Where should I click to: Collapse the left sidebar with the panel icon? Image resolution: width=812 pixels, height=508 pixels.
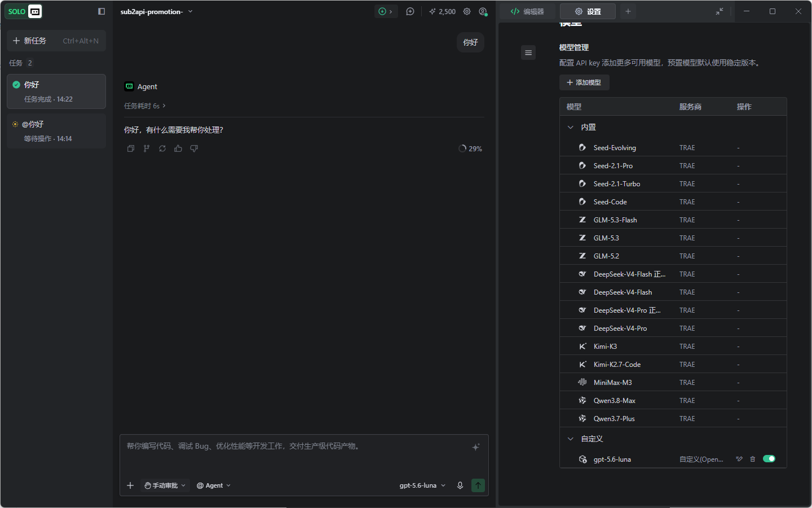101,11
